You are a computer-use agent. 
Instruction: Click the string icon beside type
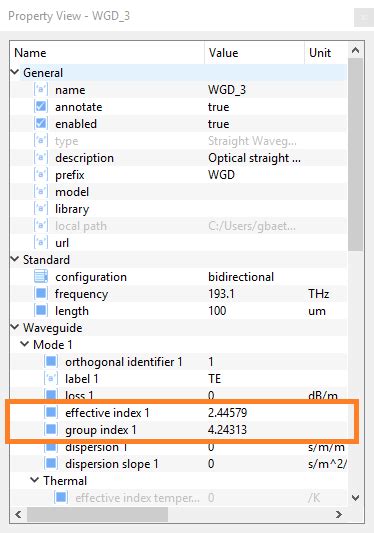tap(41, 140)
